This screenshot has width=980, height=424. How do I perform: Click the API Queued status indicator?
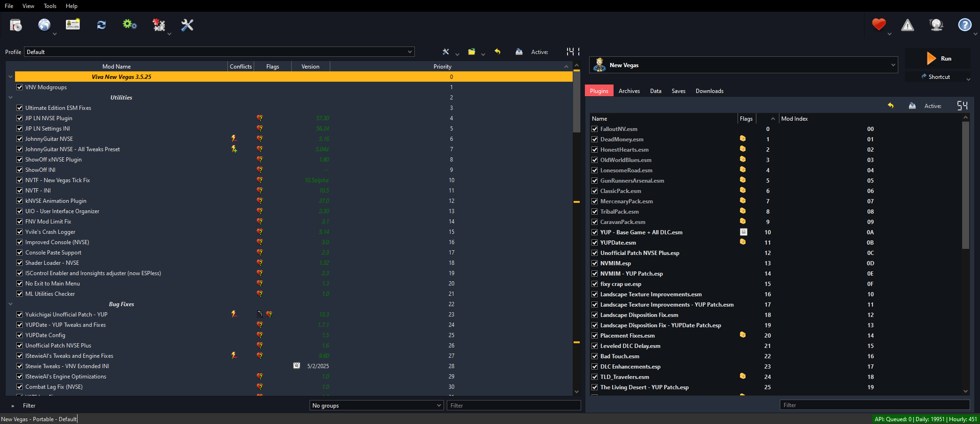click(926, 419)
